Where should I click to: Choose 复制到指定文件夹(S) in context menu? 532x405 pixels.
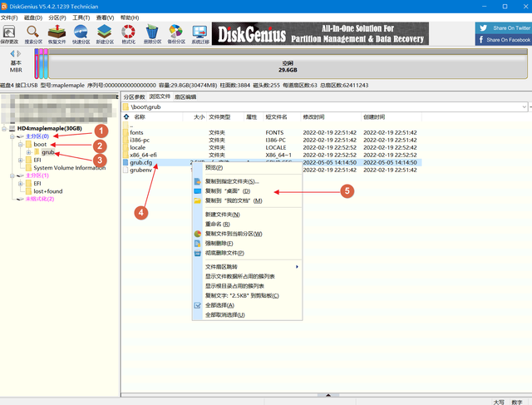(247, 181)
